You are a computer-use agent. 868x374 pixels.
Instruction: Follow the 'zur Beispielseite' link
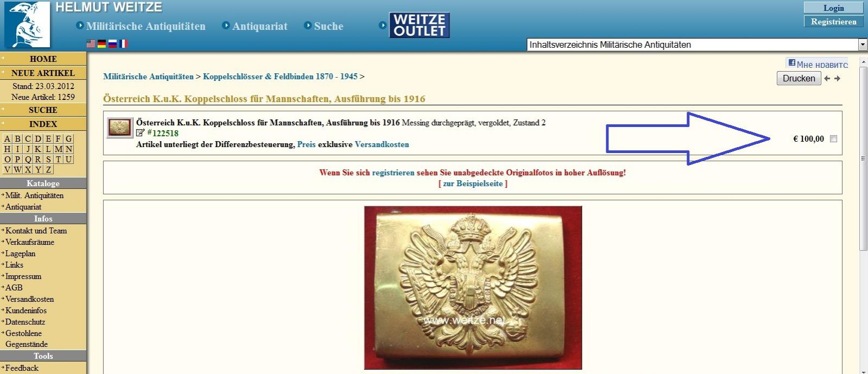click(x=473, y=183)
